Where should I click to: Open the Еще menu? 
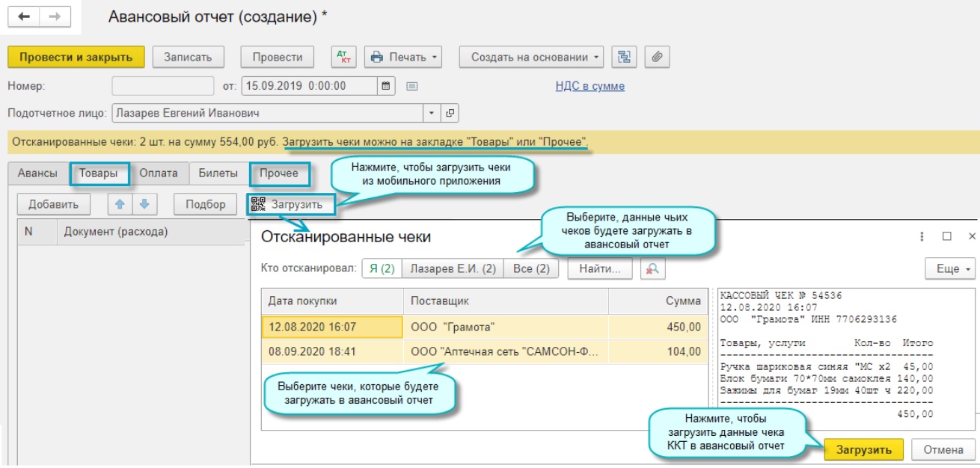coord(951,268)
